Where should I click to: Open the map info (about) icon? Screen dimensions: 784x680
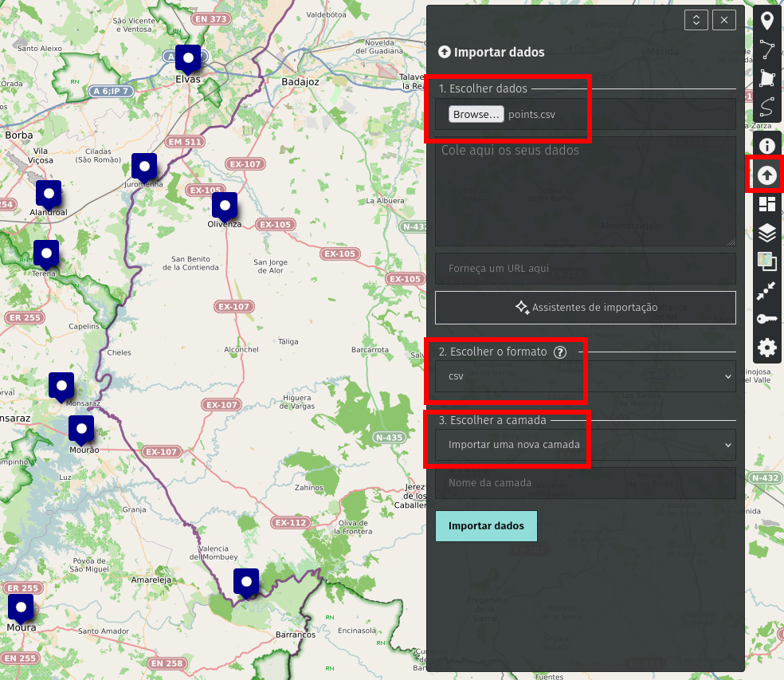767,146
